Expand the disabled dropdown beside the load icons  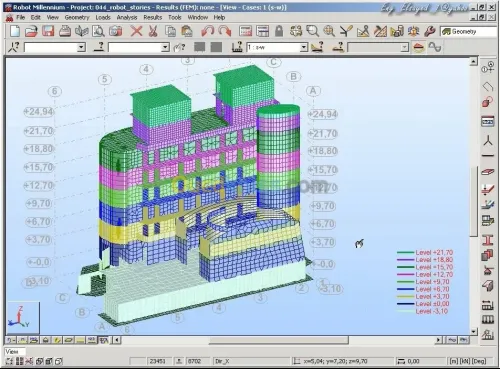[404, 47]
